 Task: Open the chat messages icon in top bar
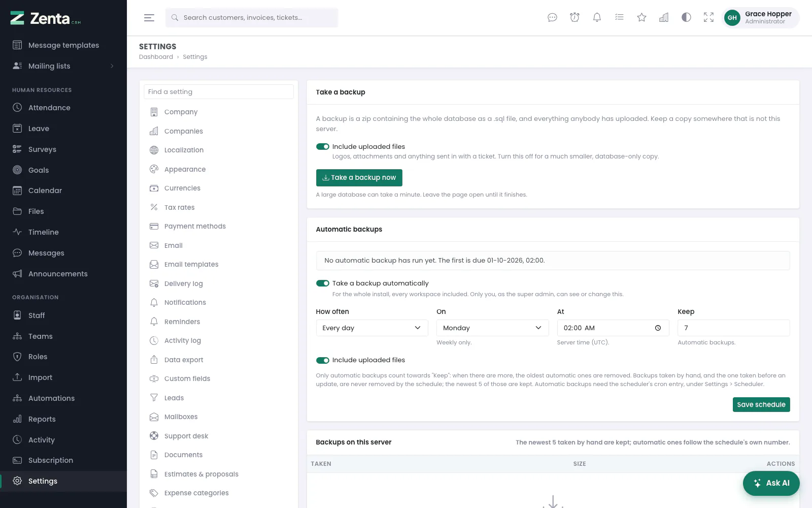pos(552,18)
